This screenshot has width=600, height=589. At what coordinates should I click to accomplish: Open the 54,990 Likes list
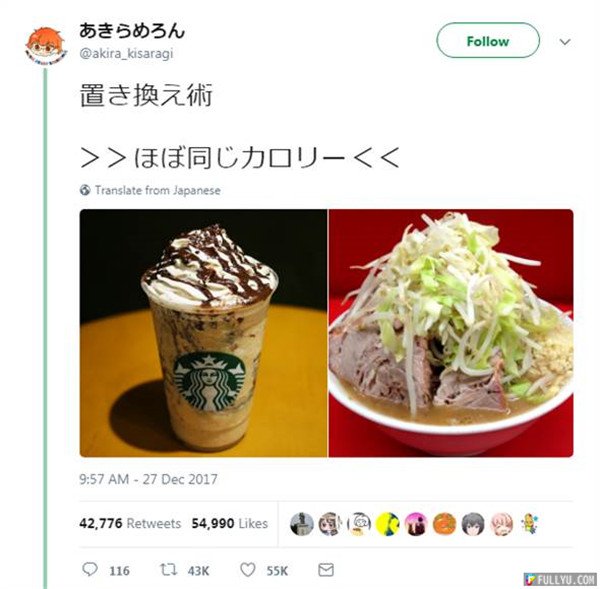(x=230, y=523)
